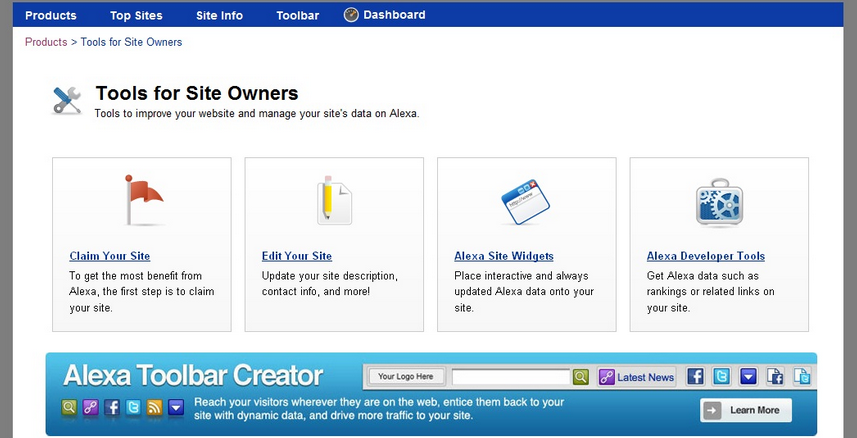Screen dimensions: 857x438
Task: Click the Dashboard gauge icon
Action: tap(351, 15)
